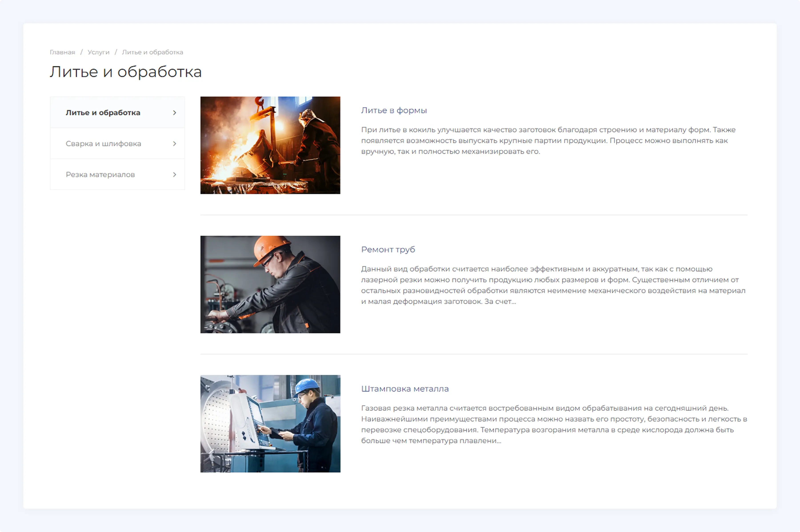Select Литье и обработка in sidebar menu
The height and width of the screenshot is (532, 800).
(x=103, y=113)
